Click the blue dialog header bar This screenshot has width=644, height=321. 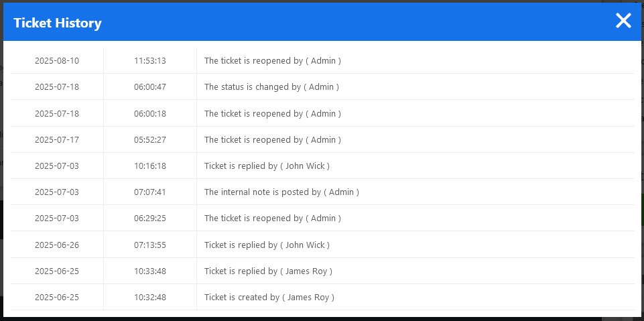[335, 22]
